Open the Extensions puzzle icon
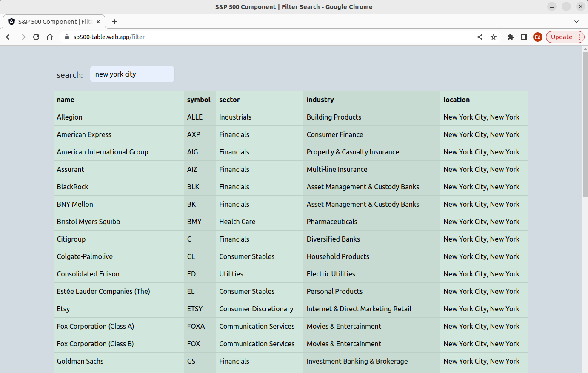The height and width of the screenshot is (373, 588). coord(511,37)
